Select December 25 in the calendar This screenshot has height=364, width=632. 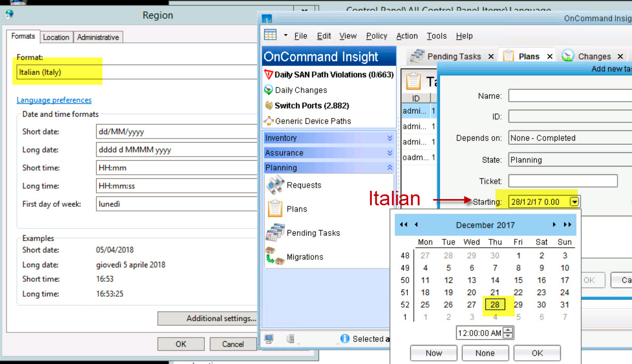pyautogui.click(x=425, y=305)
